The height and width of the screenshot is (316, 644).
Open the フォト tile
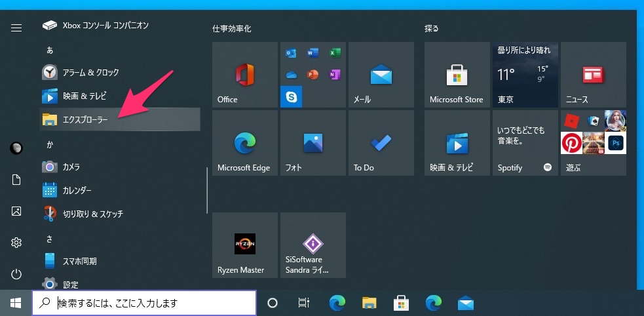(313, 142)
